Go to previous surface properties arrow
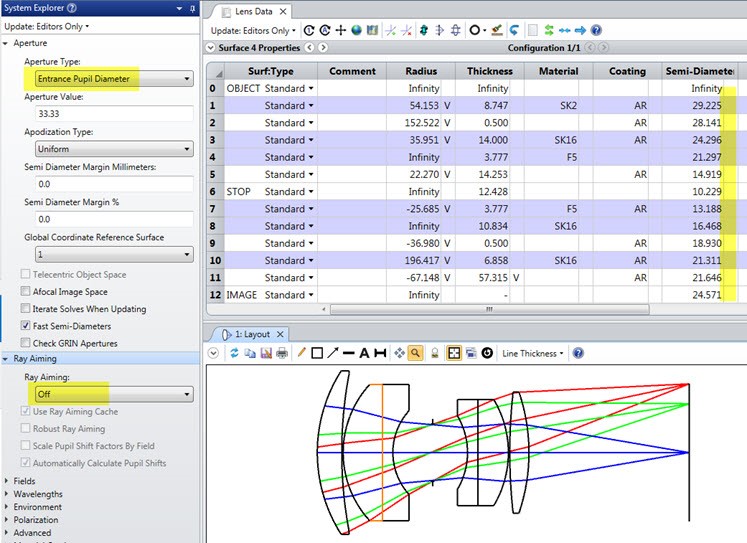The height and width of the screenshot is (543, 747). pos(310,48)
